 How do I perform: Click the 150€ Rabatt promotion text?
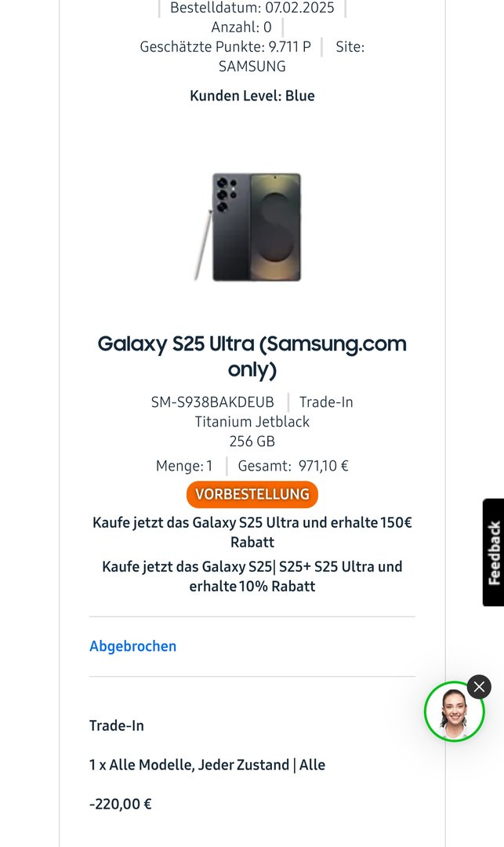tap(252, 532)
